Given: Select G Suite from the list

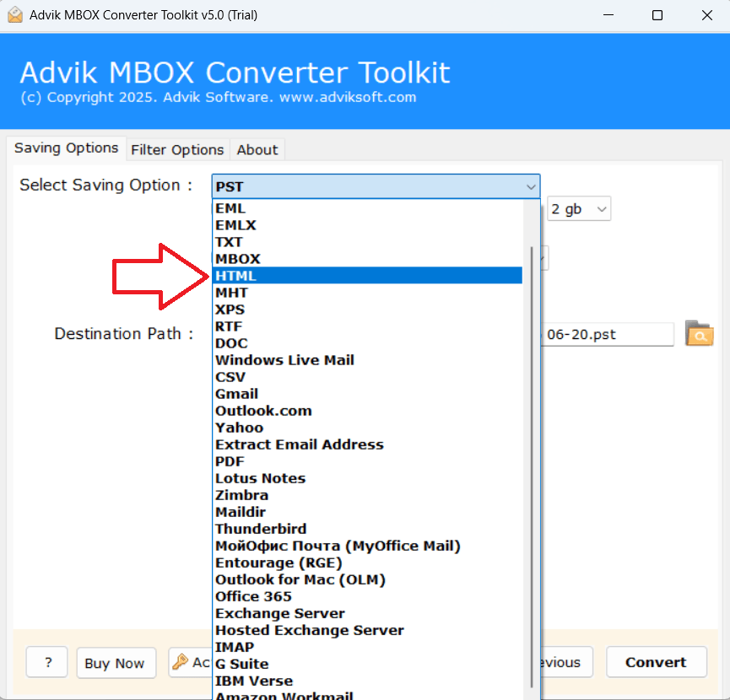Looking at the screenshot, I should click(367, 664).
